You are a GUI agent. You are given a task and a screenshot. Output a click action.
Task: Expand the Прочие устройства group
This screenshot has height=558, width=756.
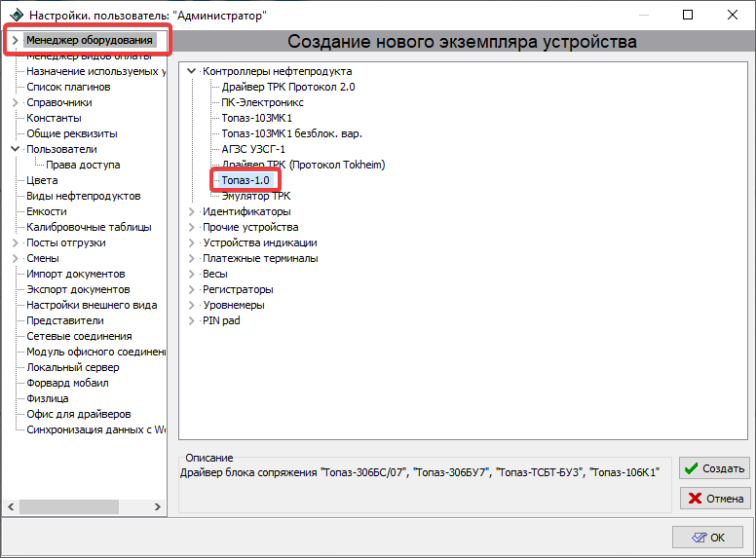point(191,228)
